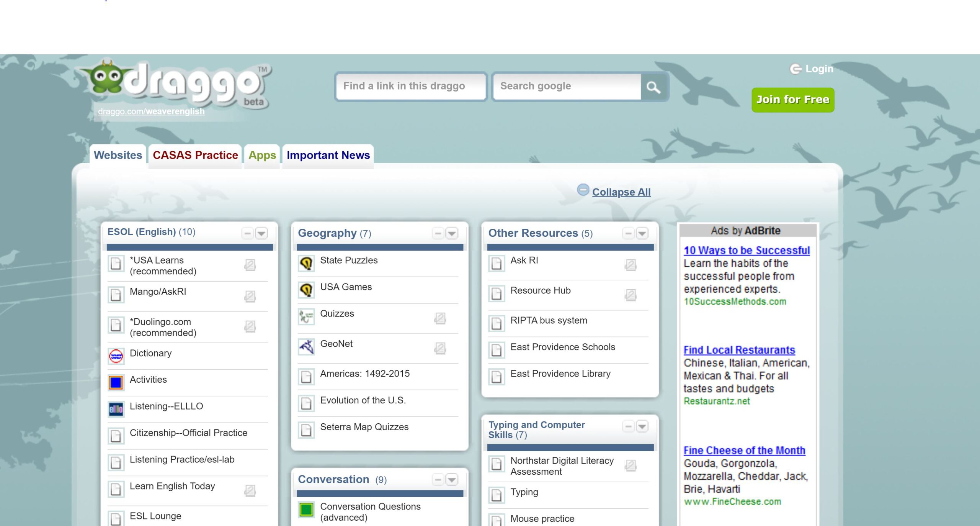Open Typing and Computer Skills dropdown arrow
This screenshot has height=526, width=980.
pyautogui.click(x=642, y=426)
